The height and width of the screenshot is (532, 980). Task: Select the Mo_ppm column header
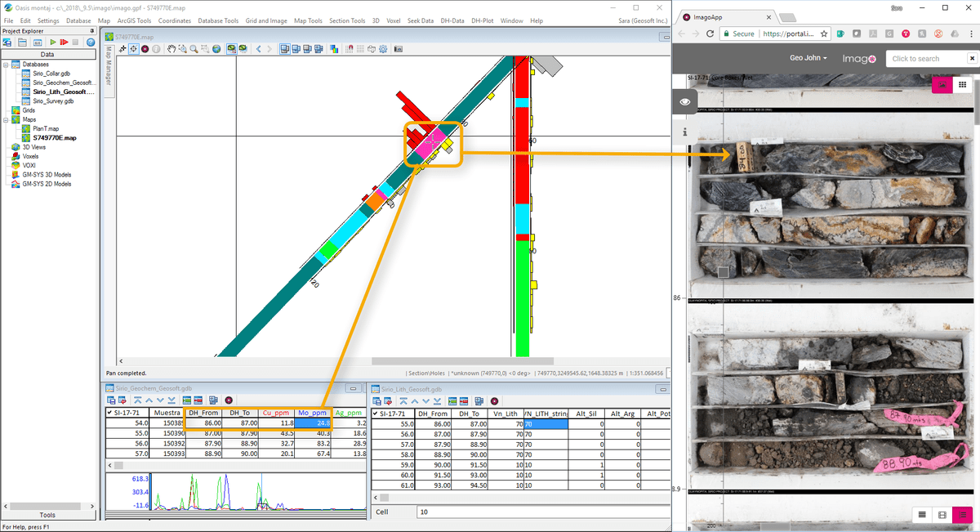[313, 414]
